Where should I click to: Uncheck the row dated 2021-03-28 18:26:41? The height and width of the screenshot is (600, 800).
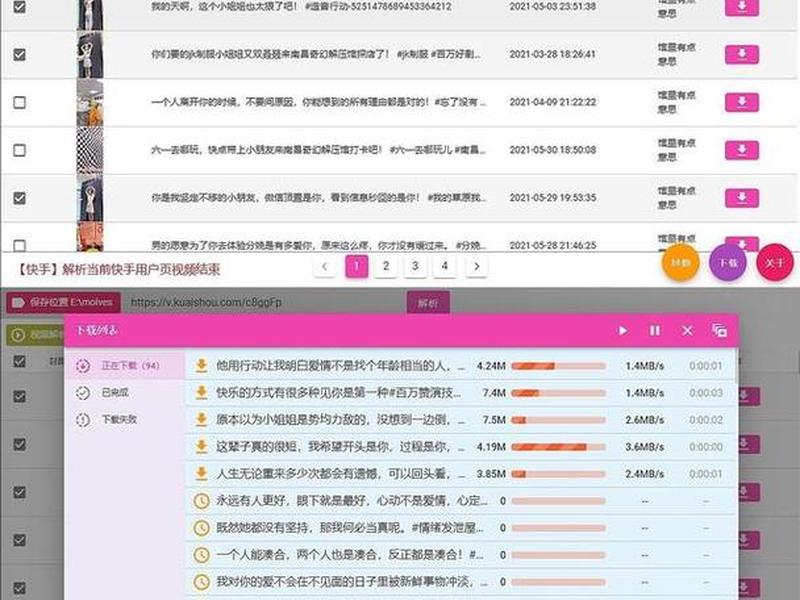[19, 54]
